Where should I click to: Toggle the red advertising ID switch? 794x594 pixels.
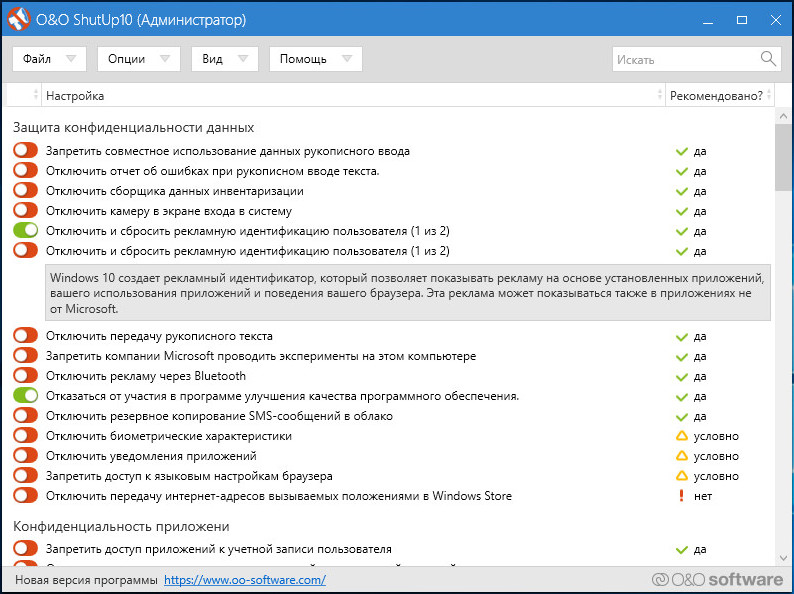click(x=25, y=250)
